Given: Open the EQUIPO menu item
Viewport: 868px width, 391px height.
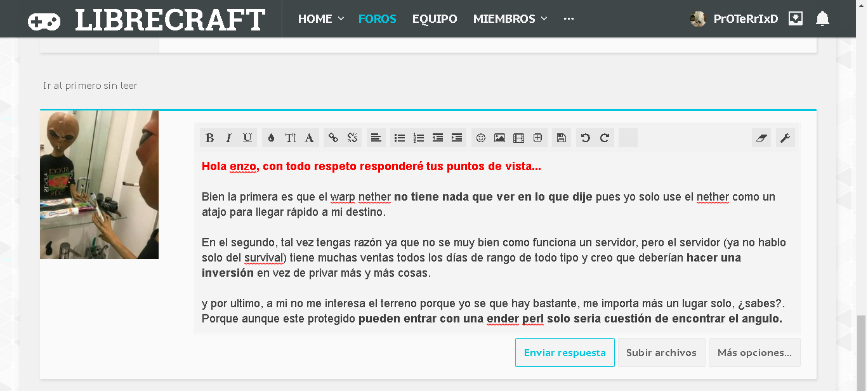Looking at the screenshot, I should coord(435,18).
